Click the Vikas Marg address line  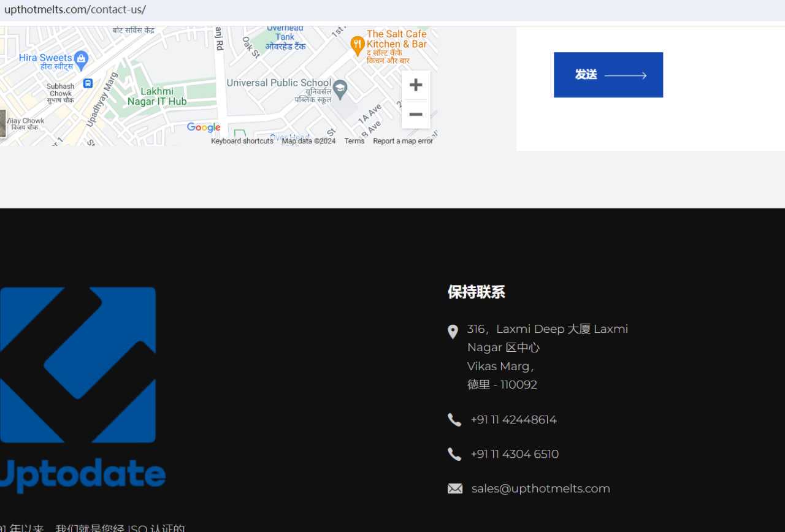(501, 367)
